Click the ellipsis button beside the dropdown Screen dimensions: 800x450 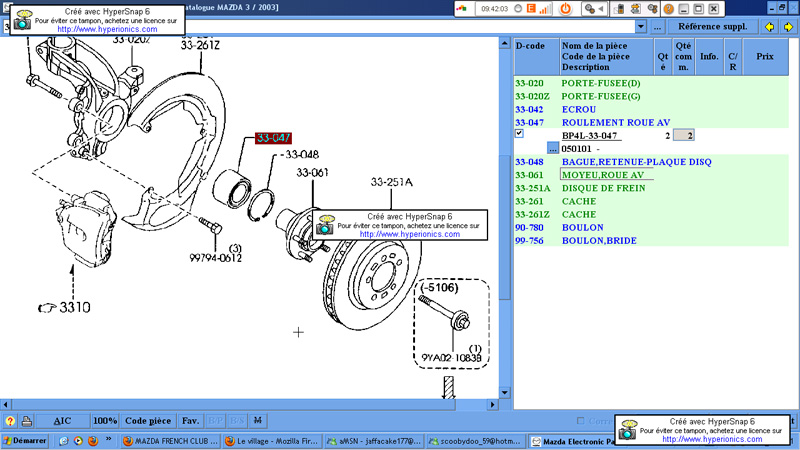click(x=657, y=27)
